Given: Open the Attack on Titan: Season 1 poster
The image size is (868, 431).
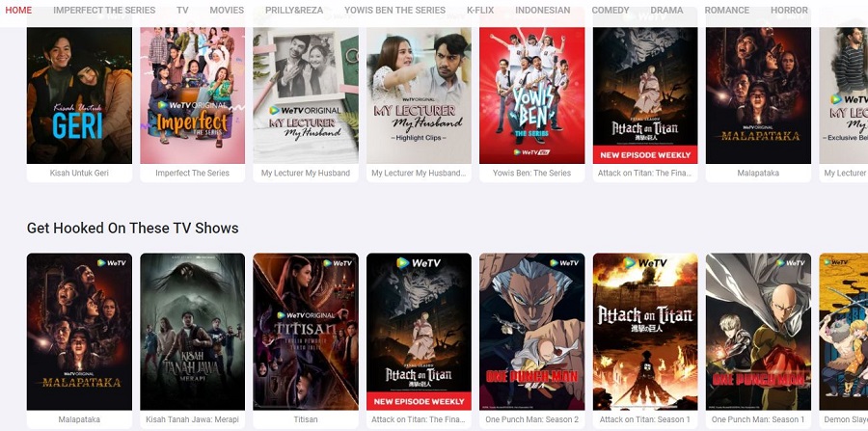Looking at the screenshot, I should tap(645, 332).
